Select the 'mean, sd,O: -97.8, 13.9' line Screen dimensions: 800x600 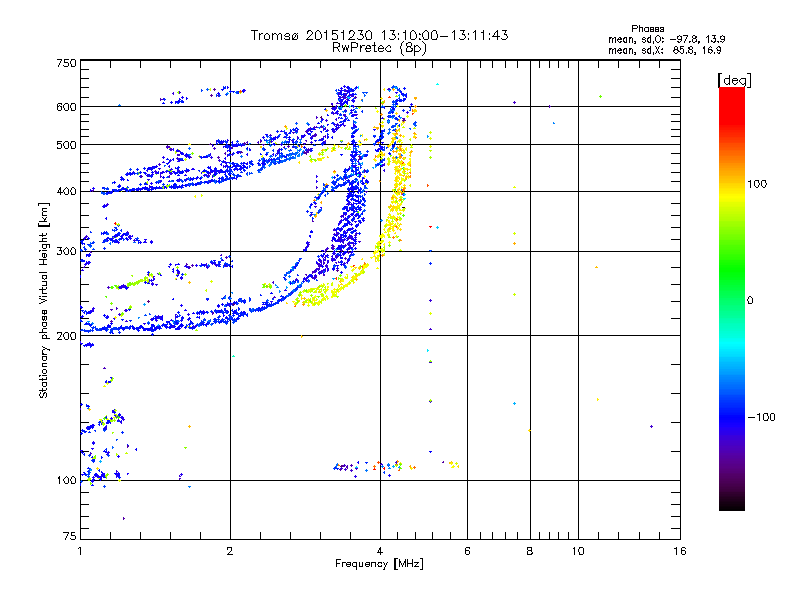coord(666,39)
